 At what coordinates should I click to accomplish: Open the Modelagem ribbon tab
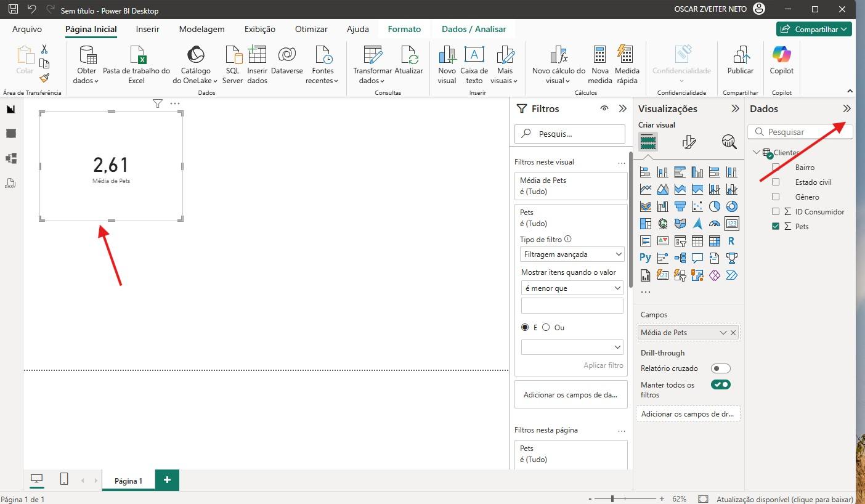tap(201, 29)
